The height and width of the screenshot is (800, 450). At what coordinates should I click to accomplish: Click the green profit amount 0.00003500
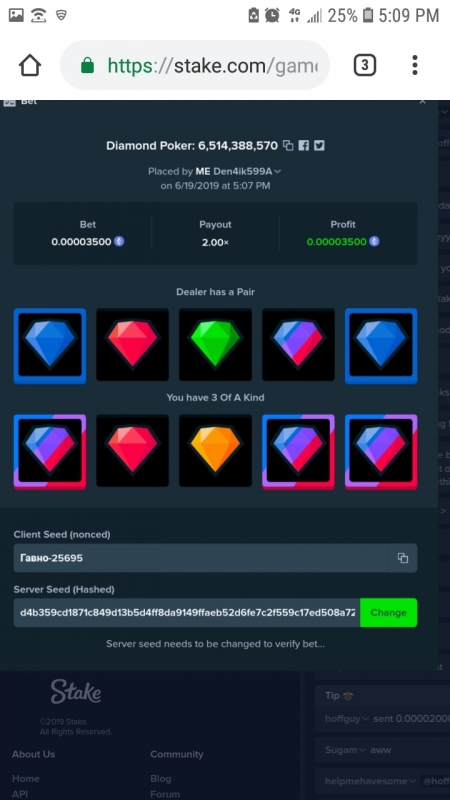point(337,242)
